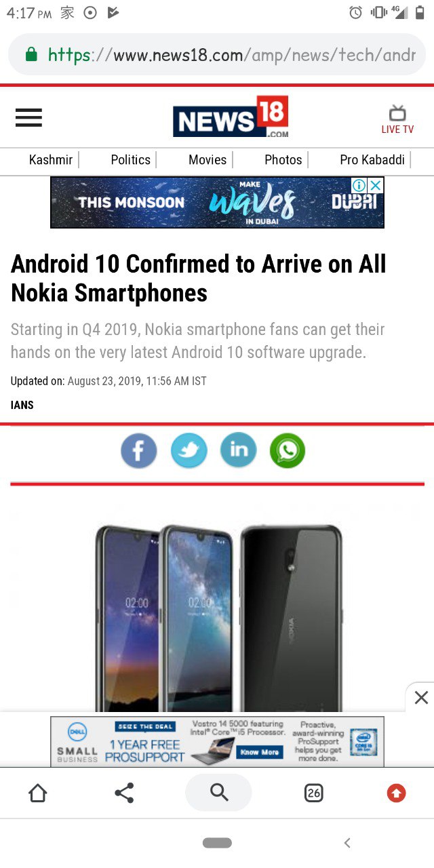The width and height of the screenshot is (434, 868).
Task: Go to browser home page
Action: pyautogui.click(x=38, y=792)
